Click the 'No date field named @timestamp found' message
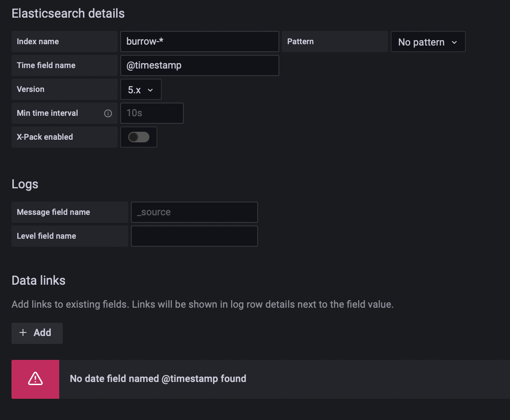Screen dimensions: 510x420 (x=158, y=379)
